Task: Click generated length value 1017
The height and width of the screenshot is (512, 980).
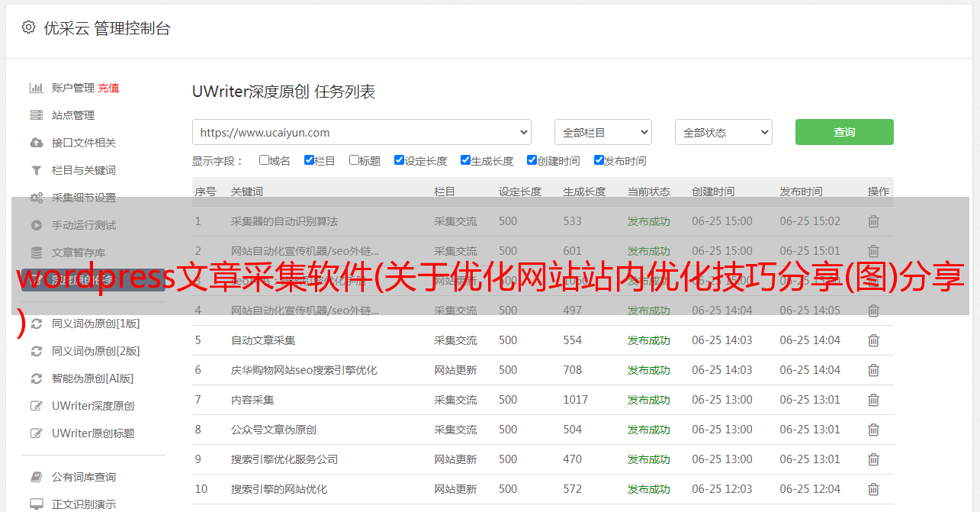Action: pos(576,400)
